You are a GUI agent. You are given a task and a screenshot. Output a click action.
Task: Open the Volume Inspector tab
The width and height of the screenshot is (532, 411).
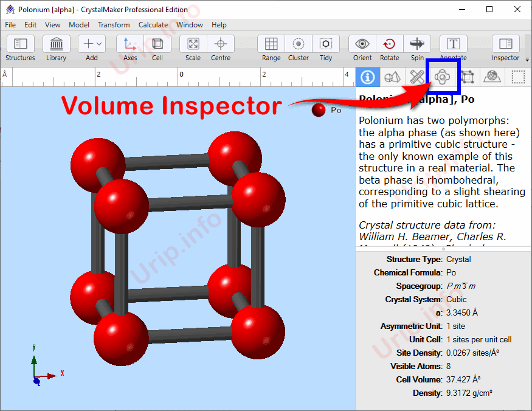tap(443, 77)
